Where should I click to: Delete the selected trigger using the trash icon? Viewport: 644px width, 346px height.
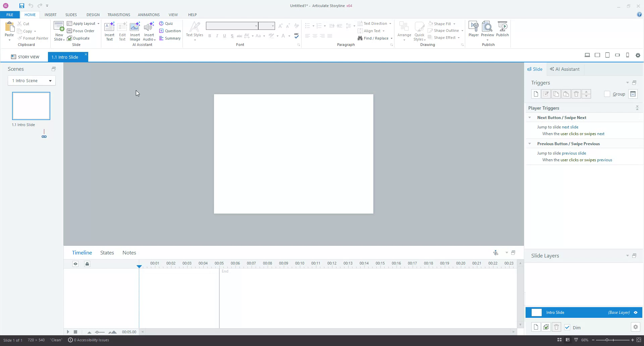[x=576, y=94]
